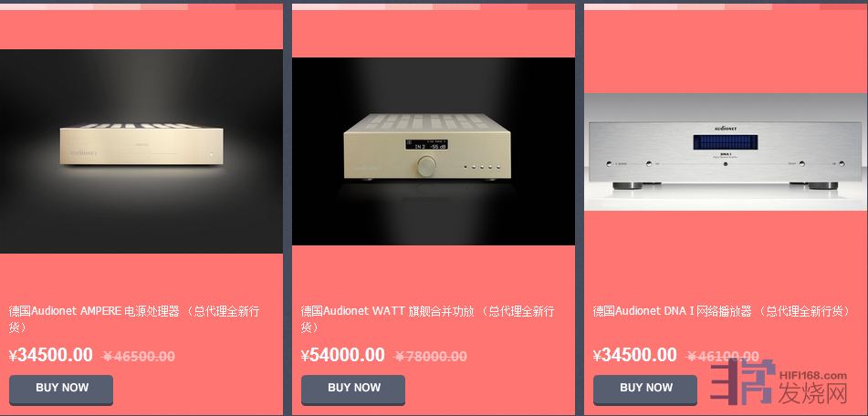Click the IN 2 display on the WATT amplifier

426,144
